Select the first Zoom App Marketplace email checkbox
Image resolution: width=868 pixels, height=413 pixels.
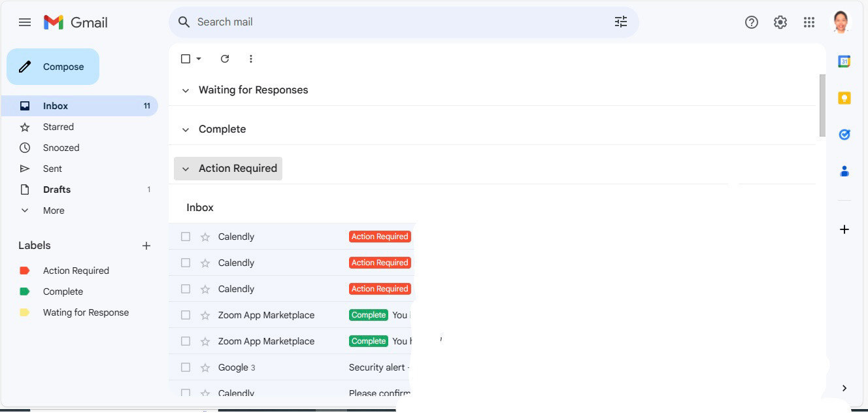pos(186,315)
